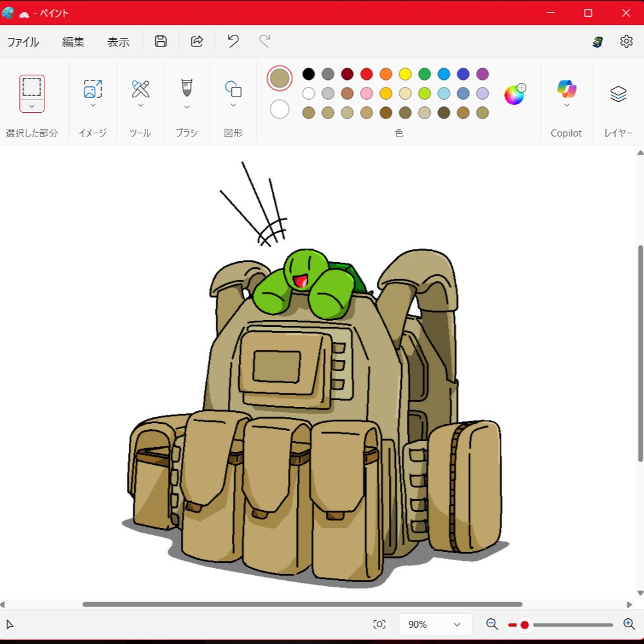Expand the Shapes group chevron
The width and height of the screenshot is (644, 644).
pyautogui.click(x=233, y=105)
